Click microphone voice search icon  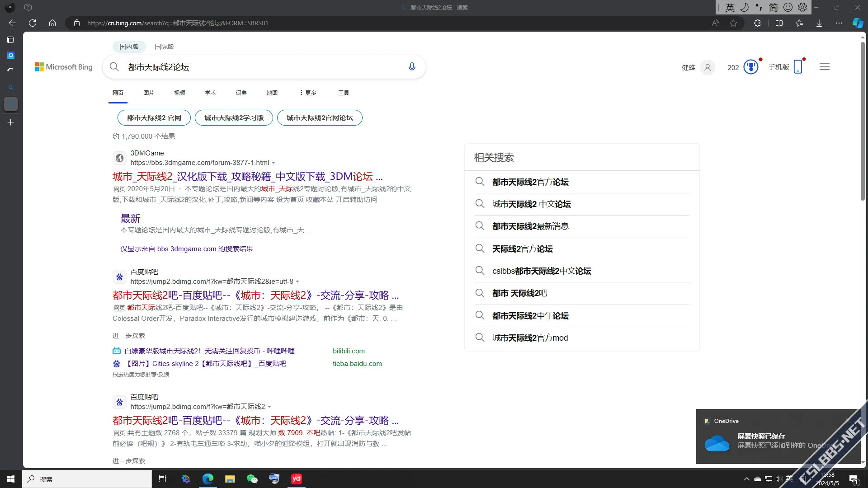(412, 67)
